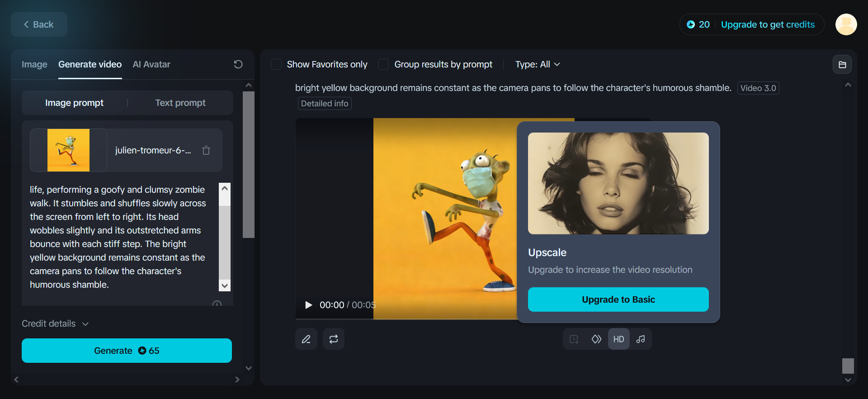Select the Image prompt mode
The height and width of the screenshot is (399, 868).
pos(75,103)
